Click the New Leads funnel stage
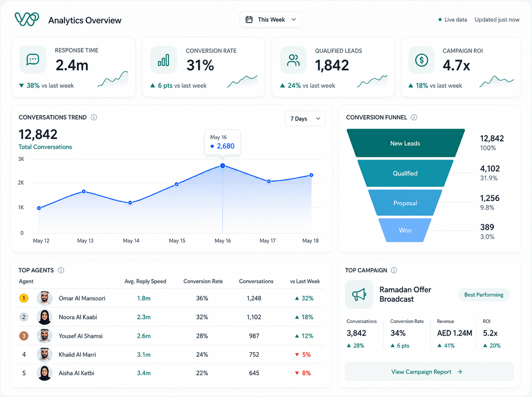This screenshot has height=397, width=532. (x=405, y=143)
